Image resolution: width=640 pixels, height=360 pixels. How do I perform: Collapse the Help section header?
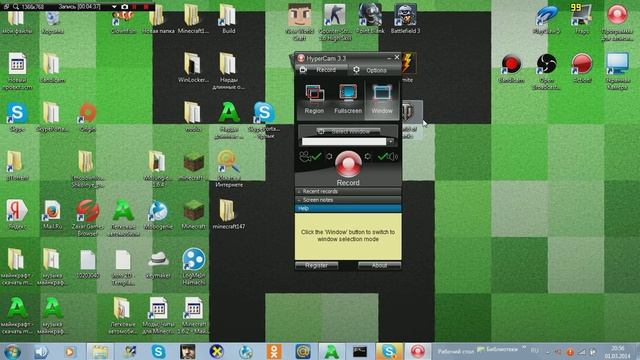348,209
